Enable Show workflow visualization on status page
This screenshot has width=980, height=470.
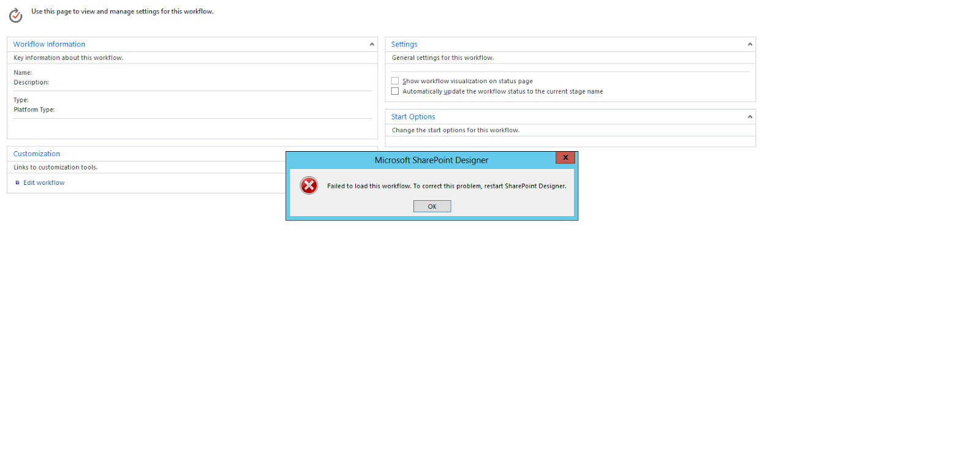(395, 81)
